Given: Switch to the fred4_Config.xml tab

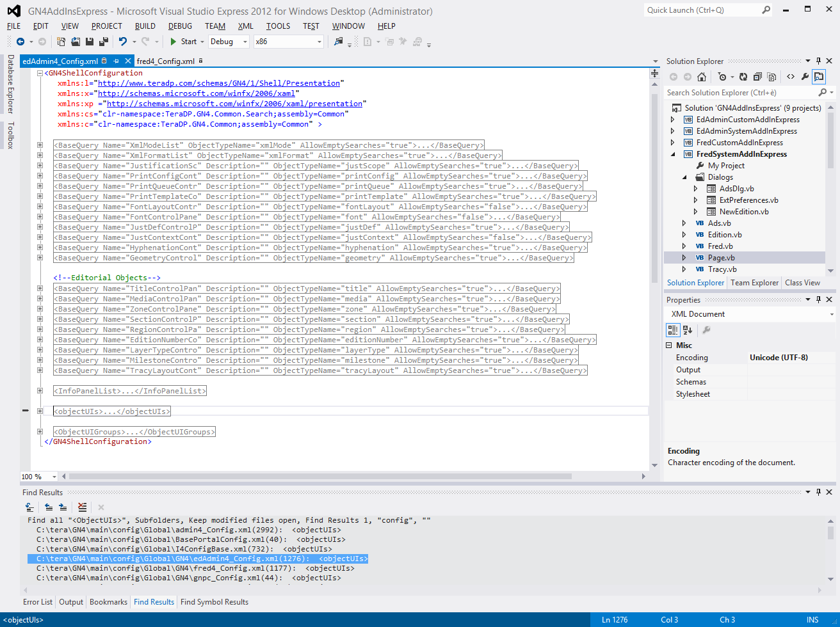Looking at the screenshot, I should coord(166,61).
